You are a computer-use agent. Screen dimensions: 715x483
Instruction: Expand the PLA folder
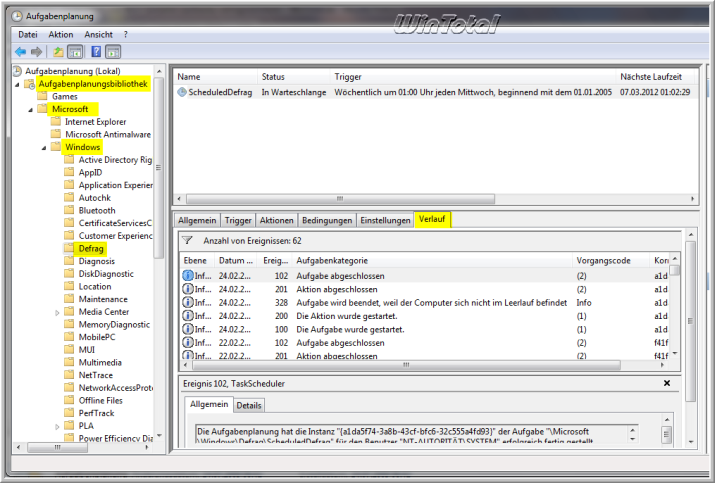pyautogui.click(x=57, y=426)
